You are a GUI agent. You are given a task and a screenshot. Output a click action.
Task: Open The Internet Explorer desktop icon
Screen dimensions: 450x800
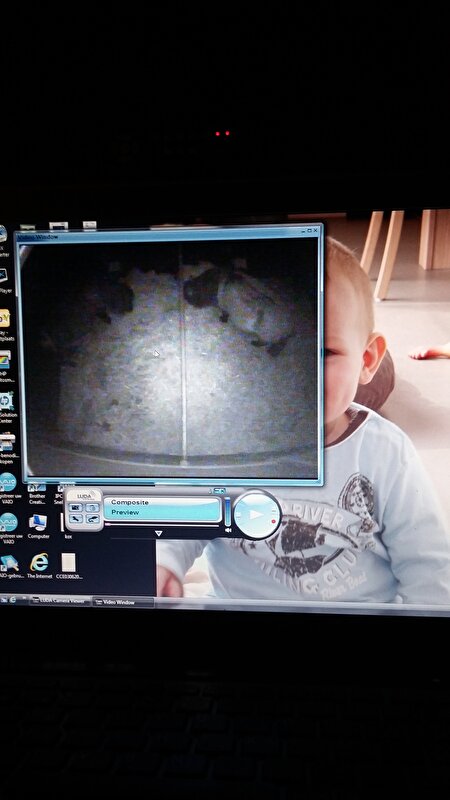39,566
